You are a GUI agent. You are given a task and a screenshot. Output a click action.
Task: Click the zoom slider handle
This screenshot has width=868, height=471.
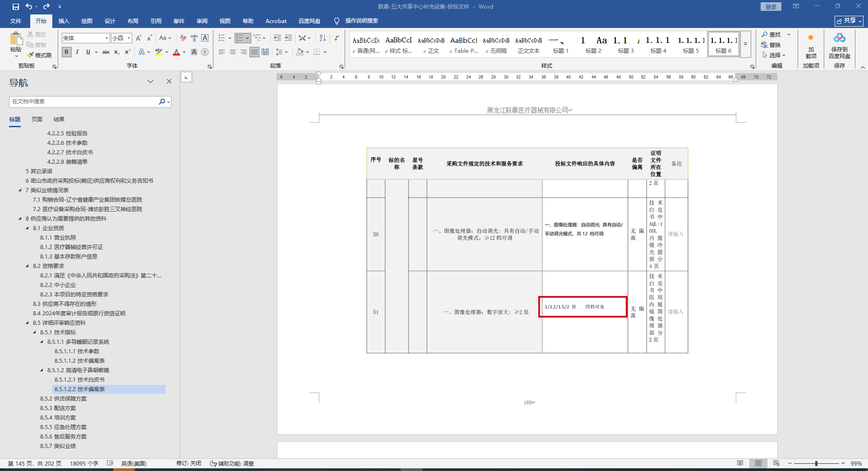816,463
